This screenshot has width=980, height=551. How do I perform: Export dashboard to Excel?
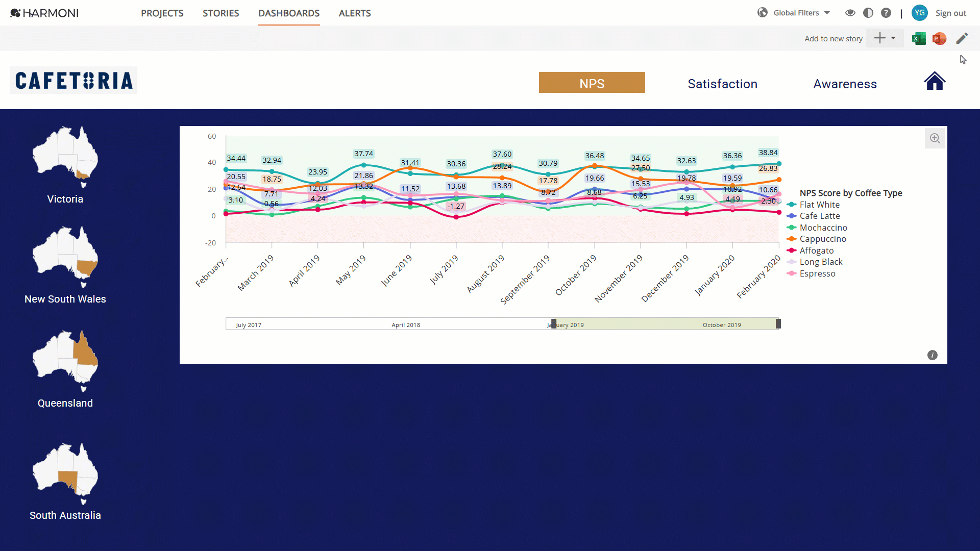[919, 38]
